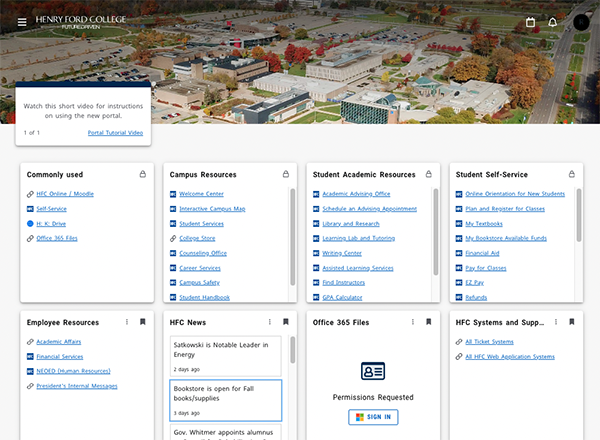Open My Bookstore Available Funds link
Viewport: 600px width, 440px height.
(506, 238)
